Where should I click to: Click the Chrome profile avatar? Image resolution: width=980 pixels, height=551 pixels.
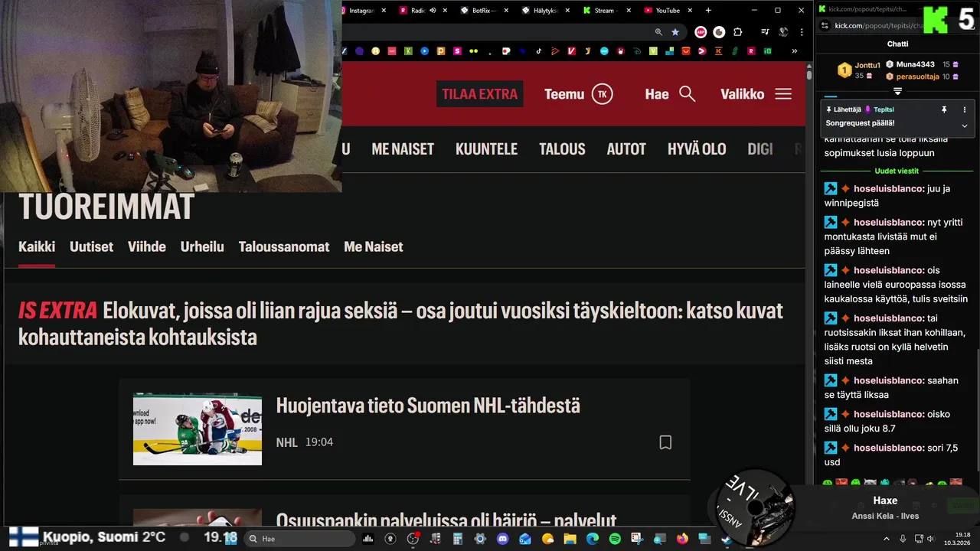[x=783, y=32]
